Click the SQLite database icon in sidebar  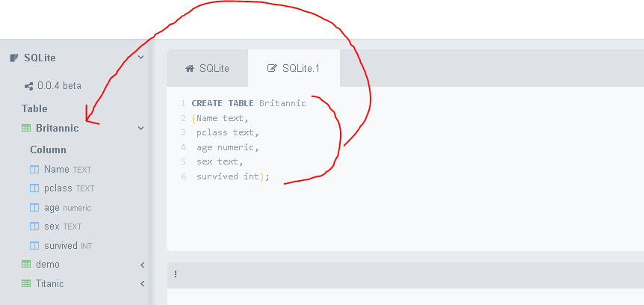pyautogui.click(x=13, y=58)
